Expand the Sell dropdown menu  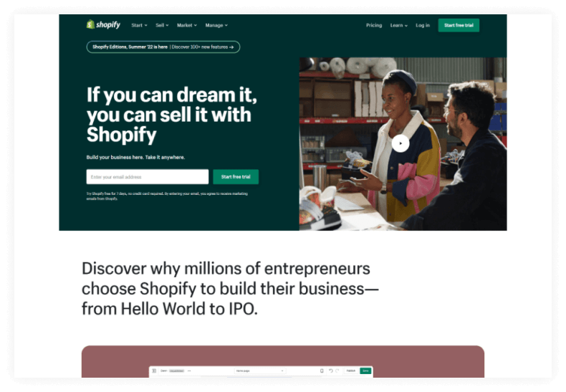click(x=162, y=25)
